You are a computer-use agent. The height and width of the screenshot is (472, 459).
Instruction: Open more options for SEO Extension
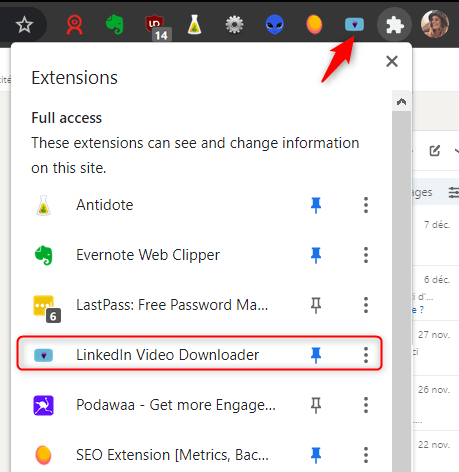click(x=366, y=455)
